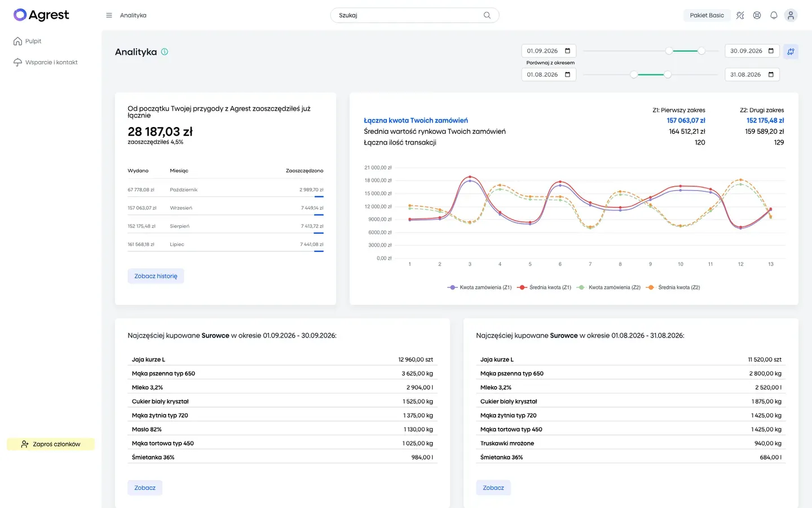Click the 157 063,07 zł value under Z1
Viewport: 812px width, 508px height.
[686, 120]
